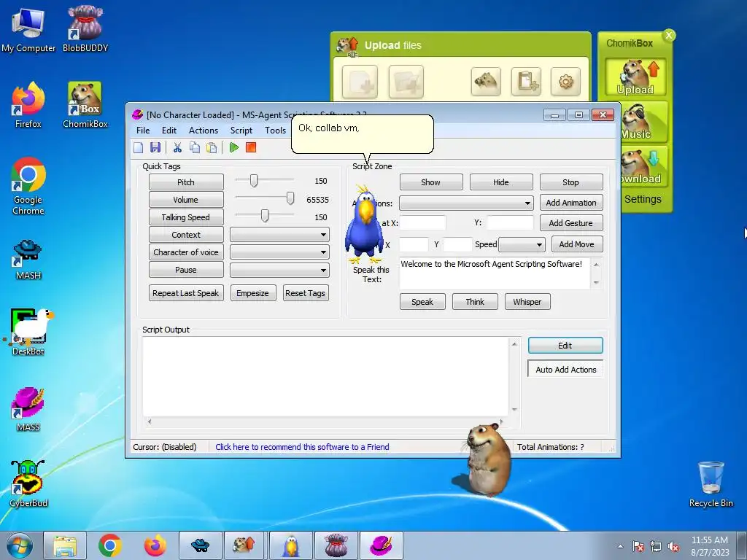Click the Save floppy disk toolbar icon

[x=155, y=147]
